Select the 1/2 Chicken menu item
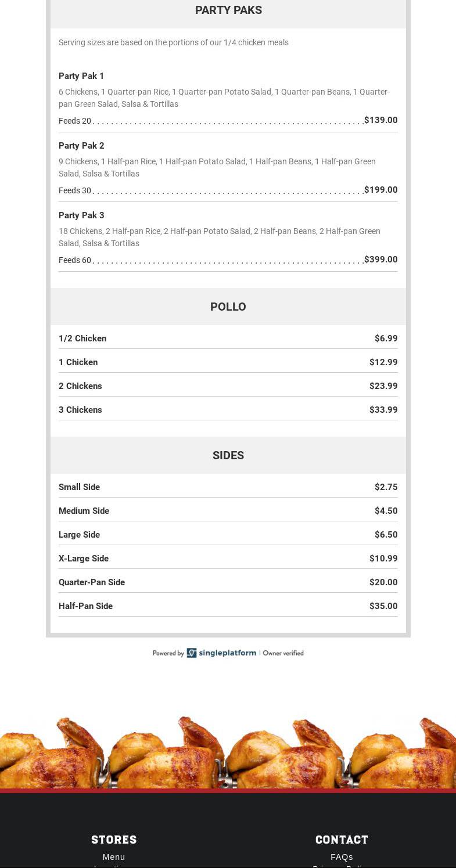 (82, 338)
